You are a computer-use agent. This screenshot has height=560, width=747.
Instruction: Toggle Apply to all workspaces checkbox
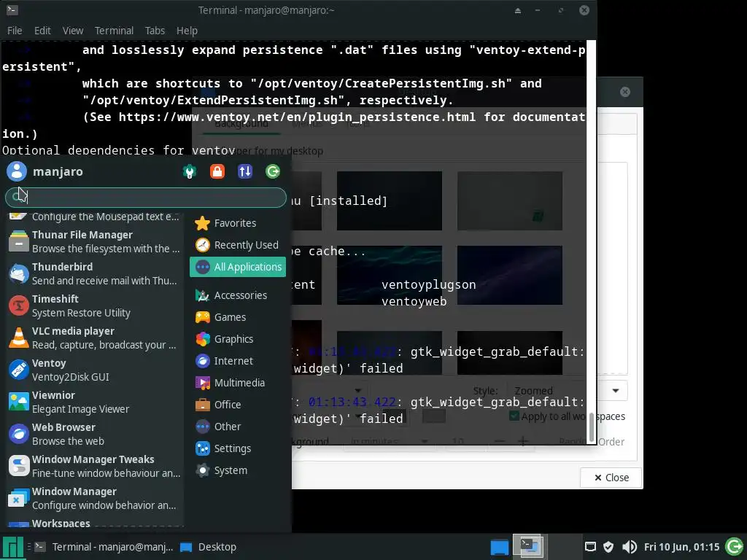coord(514,416)
